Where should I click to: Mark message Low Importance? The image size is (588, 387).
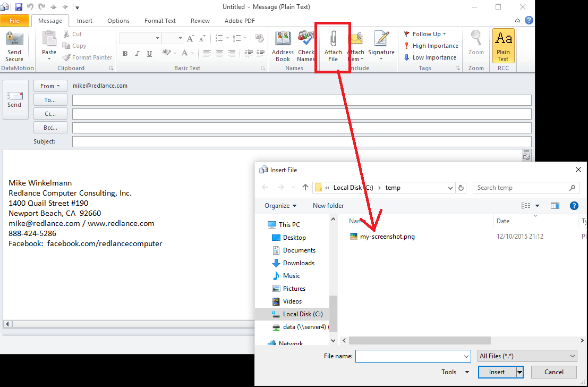tap(430, 57)
